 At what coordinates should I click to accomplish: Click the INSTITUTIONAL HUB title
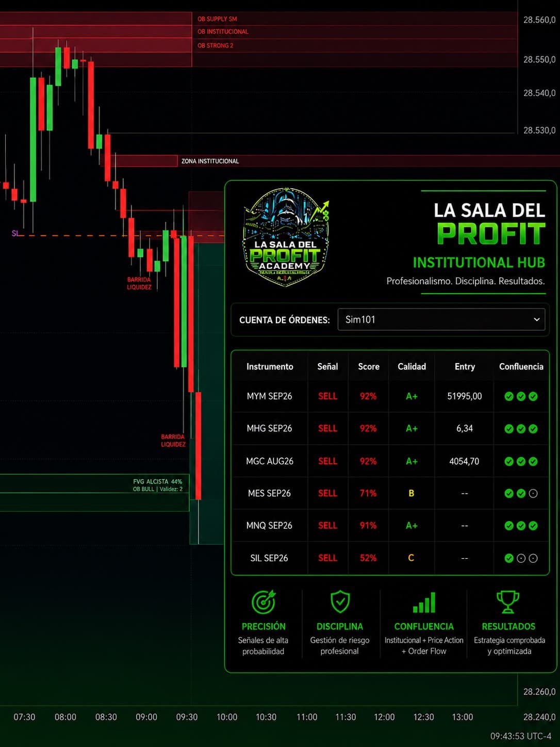[x=479, y=262]
